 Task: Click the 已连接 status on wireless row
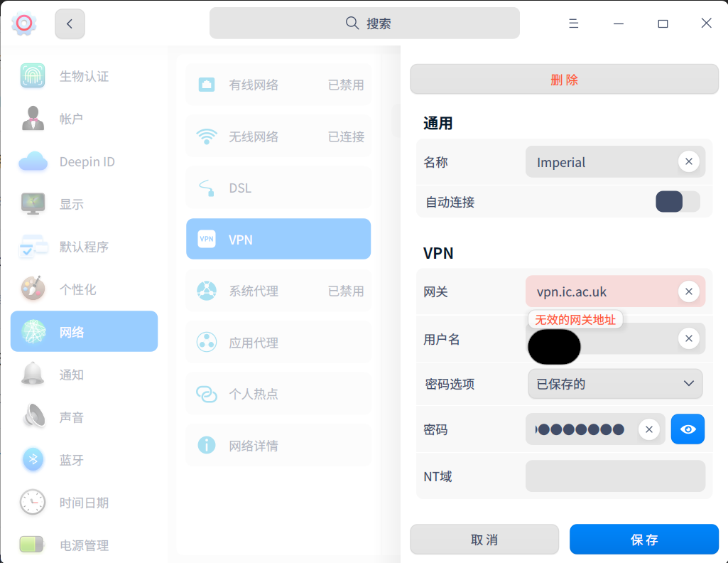pyautogui.click(x=346, y=136)
